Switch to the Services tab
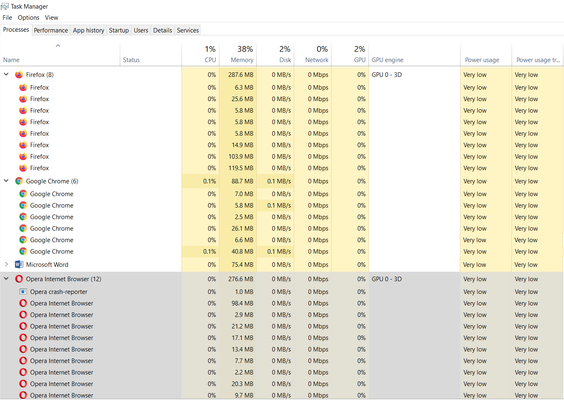 coord(188,31)
